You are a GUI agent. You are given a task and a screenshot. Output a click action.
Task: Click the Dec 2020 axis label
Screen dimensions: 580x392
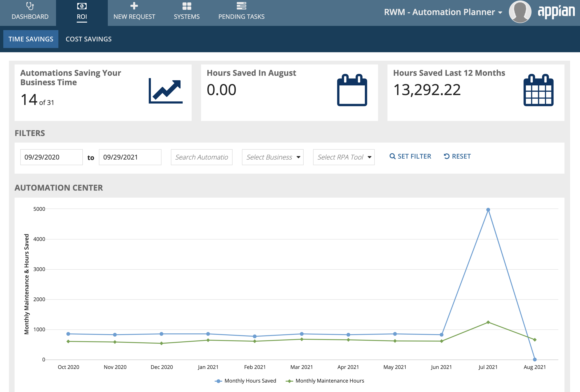(x=161, y=367)
